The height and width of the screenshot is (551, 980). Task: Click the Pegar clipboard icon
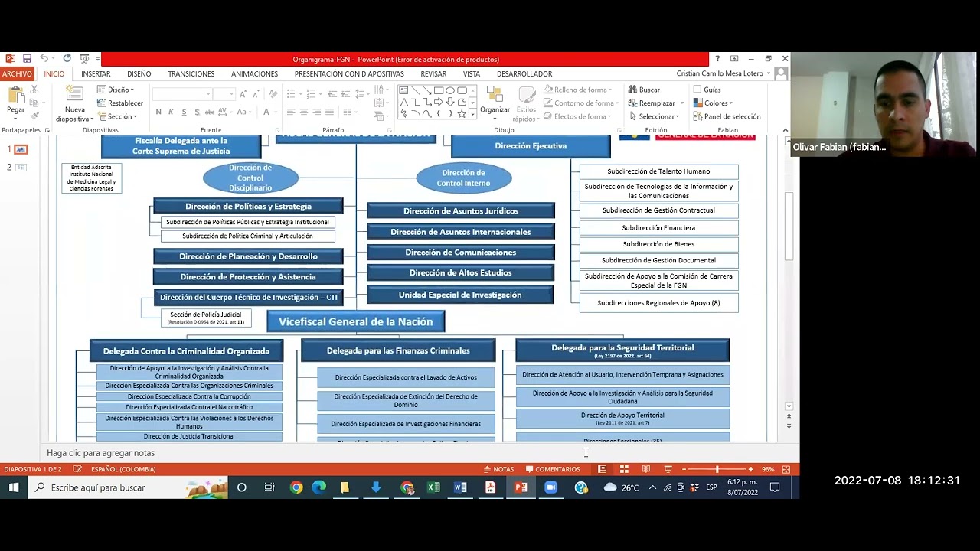click(15, 95)
